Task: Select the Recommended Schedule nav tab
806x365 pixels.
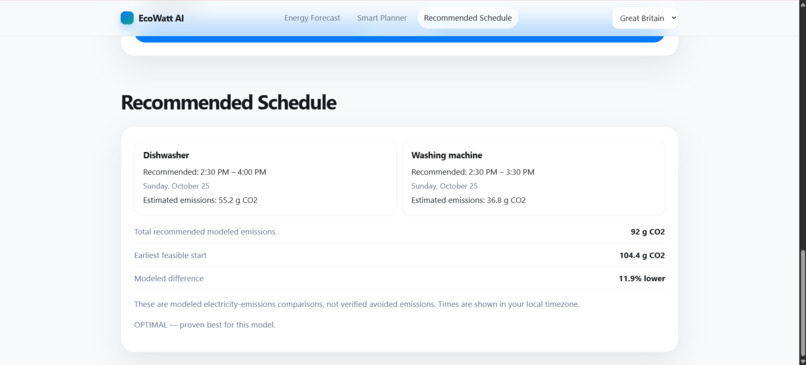Action: pos(468,18)
